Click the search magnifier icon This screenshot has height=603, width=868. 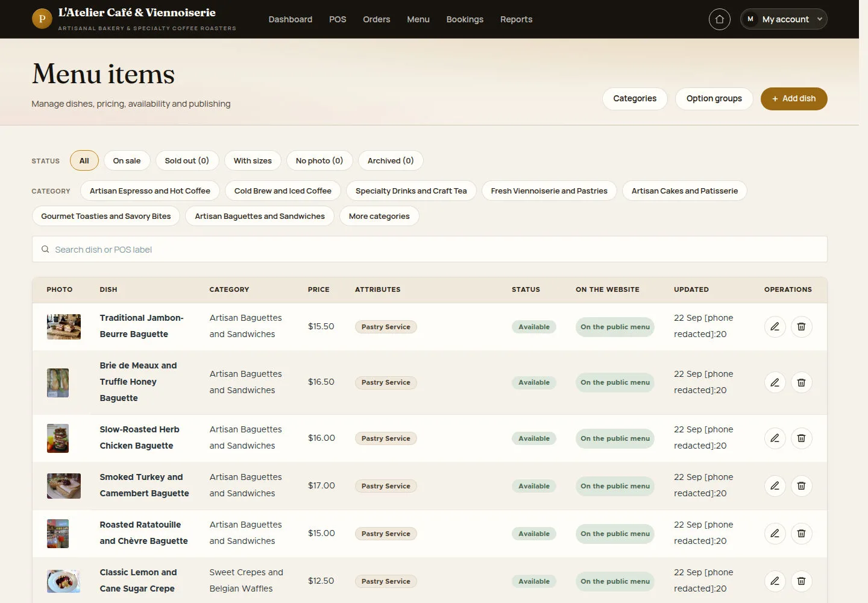point(45,249)
